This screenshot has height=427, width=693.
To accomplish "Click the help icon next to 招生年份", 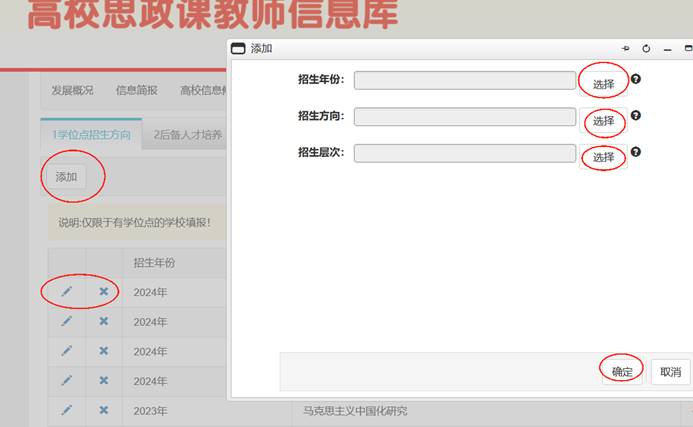I will click(x=636, y=79).
